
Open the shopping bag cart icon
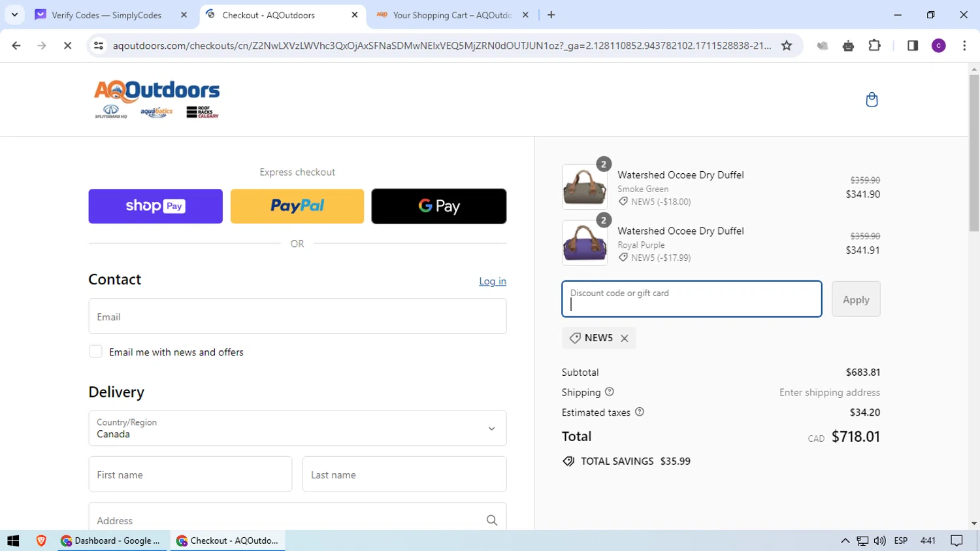click(872, 99)
